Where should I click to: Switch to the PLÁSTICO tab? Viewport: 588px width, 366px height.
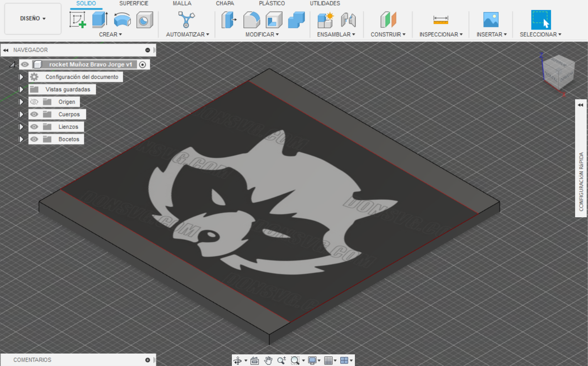click(x=272, y=3)
